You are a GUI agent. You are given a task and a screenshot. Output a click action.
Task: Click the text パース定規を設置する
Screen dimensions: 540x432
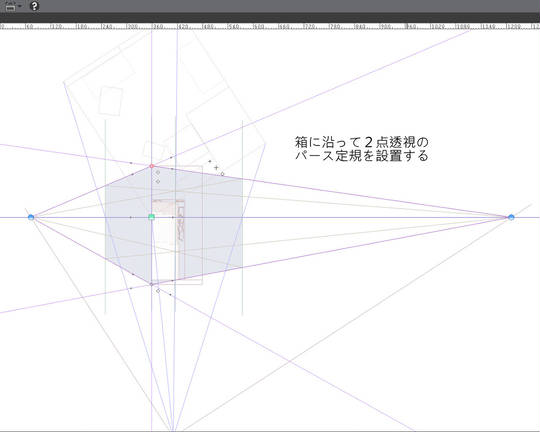click(x=362, y=156)
